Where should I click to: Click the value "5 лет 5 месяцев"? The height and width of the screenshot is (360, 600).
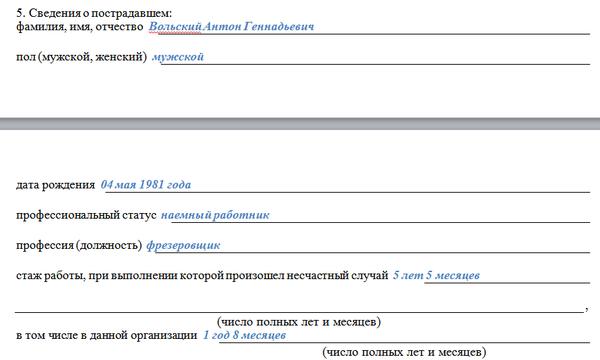[436, 275]
